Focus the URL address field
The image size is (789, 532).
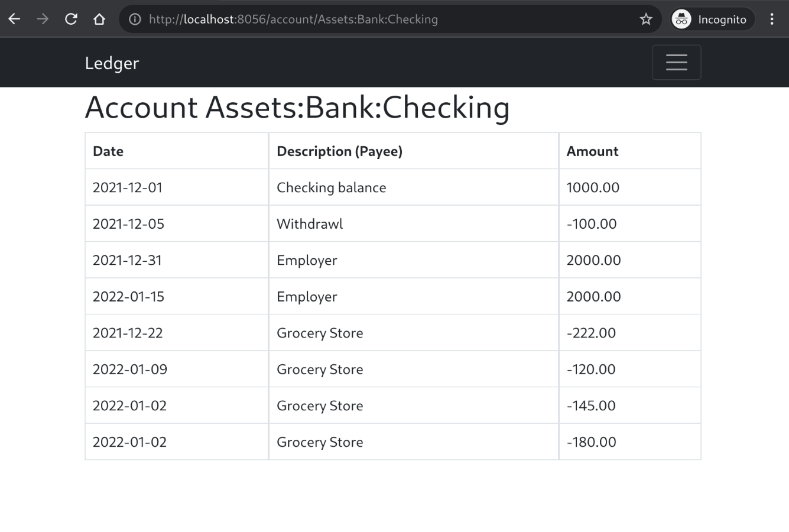pos(355,20)
